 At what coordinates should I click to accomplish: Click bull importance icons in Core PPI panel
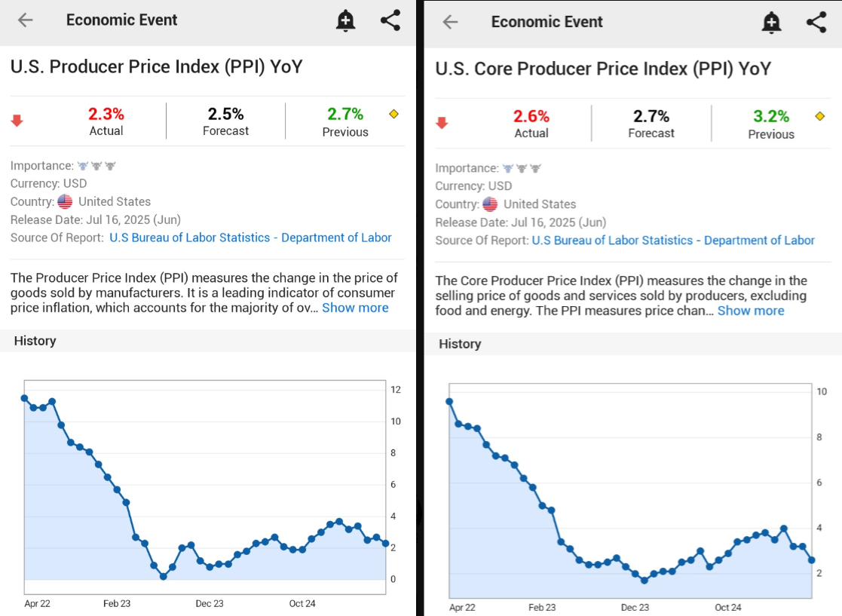click(522, 168)
